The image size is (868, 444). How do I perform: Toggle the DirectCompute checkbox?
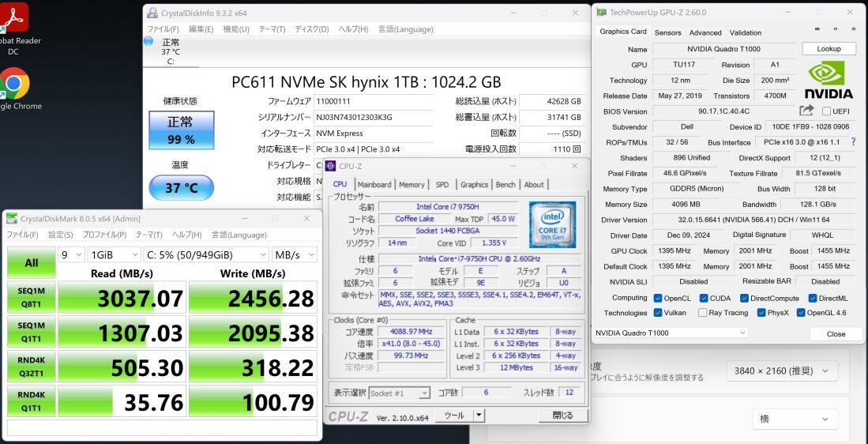click(744, 298)
